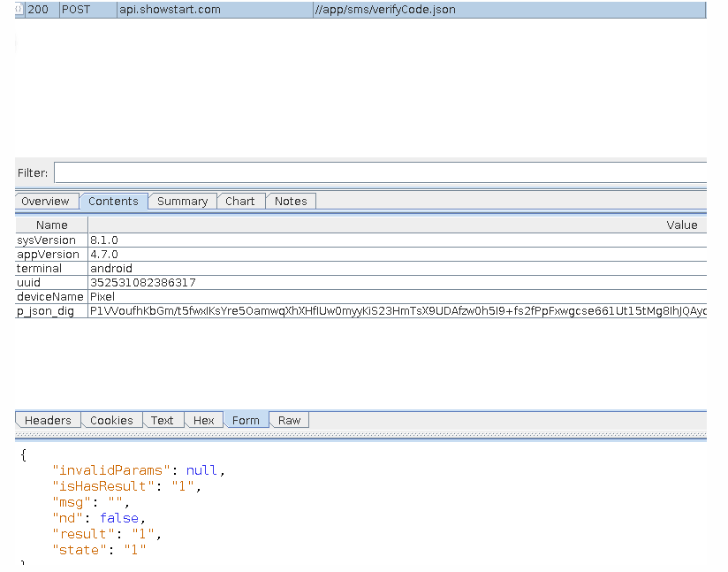Image resolution: width=728 pixels, height=572 pixels.
Task: Select the Form view tab
Action: 246,421
